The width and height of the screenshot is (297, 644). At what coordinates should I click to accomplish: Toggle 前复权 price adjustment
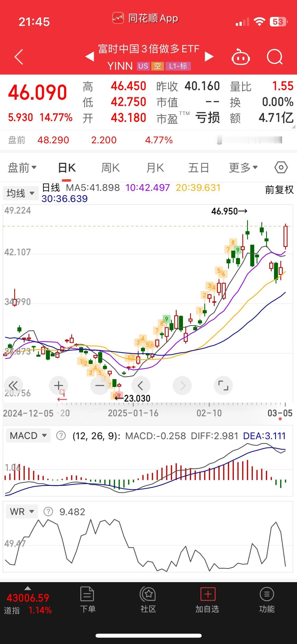click(x=279, y=190)
